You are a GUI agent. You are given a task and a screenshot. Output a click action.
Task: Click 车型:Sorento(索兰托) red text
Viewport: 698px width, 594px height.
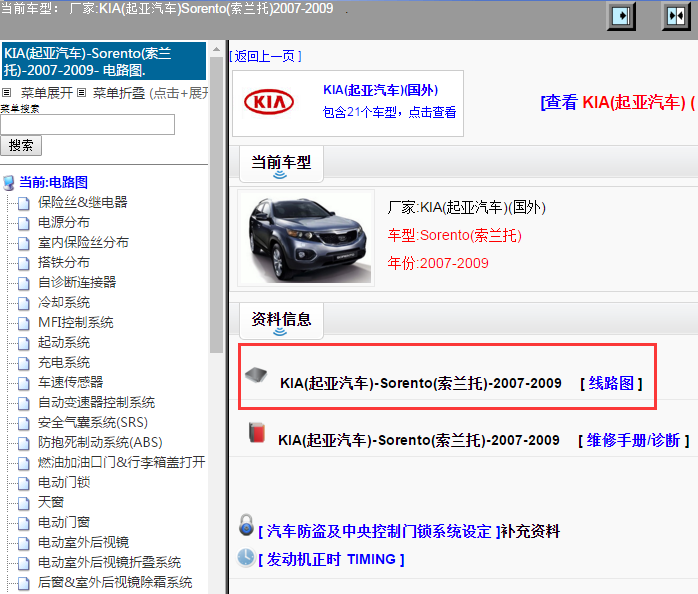455,235
